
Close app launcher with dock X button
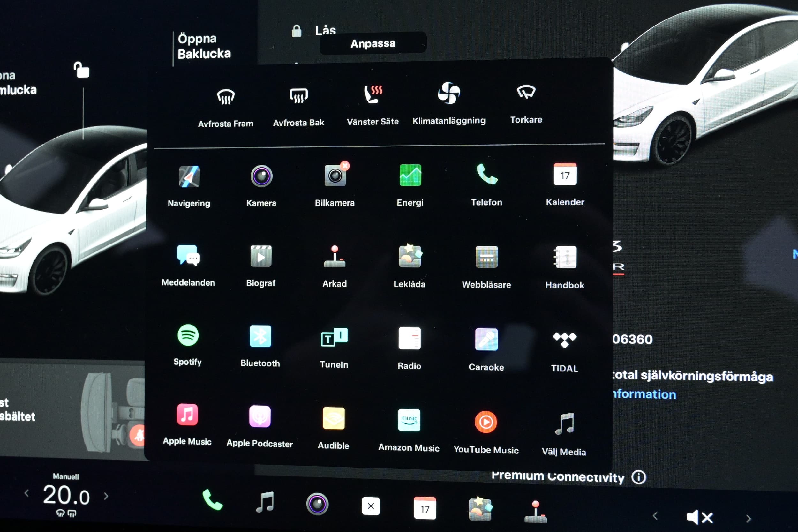coord(371,506)
